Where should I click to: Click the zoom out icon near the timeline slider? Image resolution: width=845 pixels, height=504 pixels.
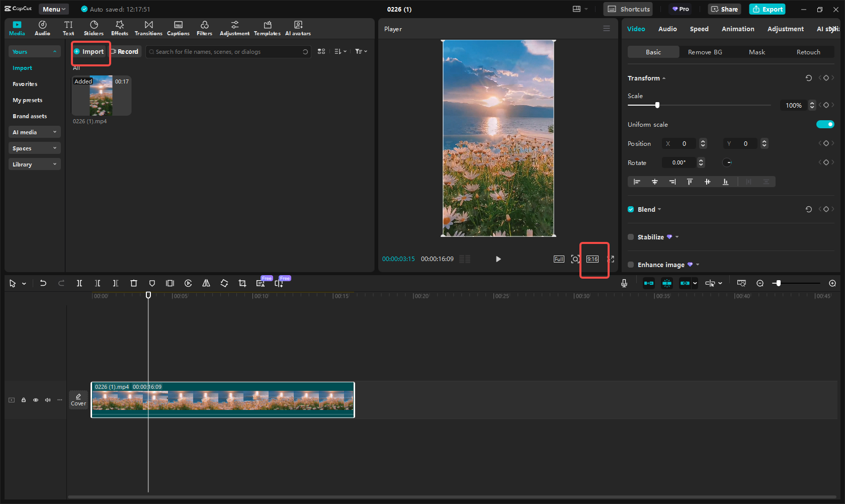760,283
